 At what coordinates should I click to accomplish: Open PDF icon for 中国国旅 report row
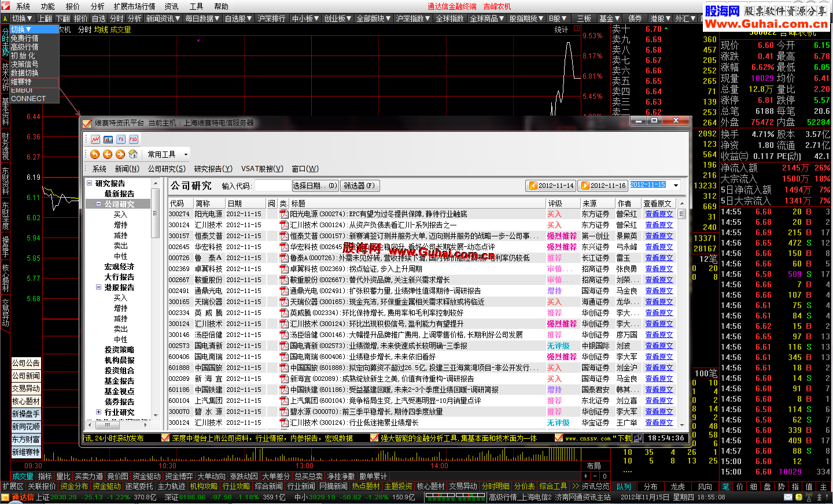[284, 368]
